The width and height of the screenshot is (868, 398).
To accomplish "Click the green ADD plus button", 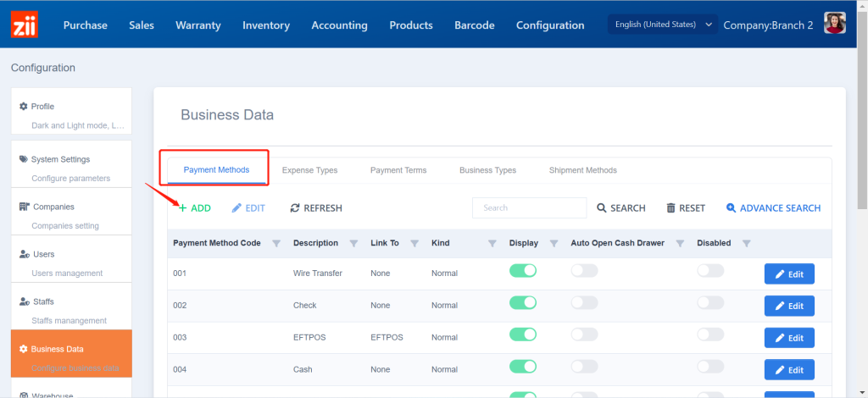I will (x=195, y=207).
